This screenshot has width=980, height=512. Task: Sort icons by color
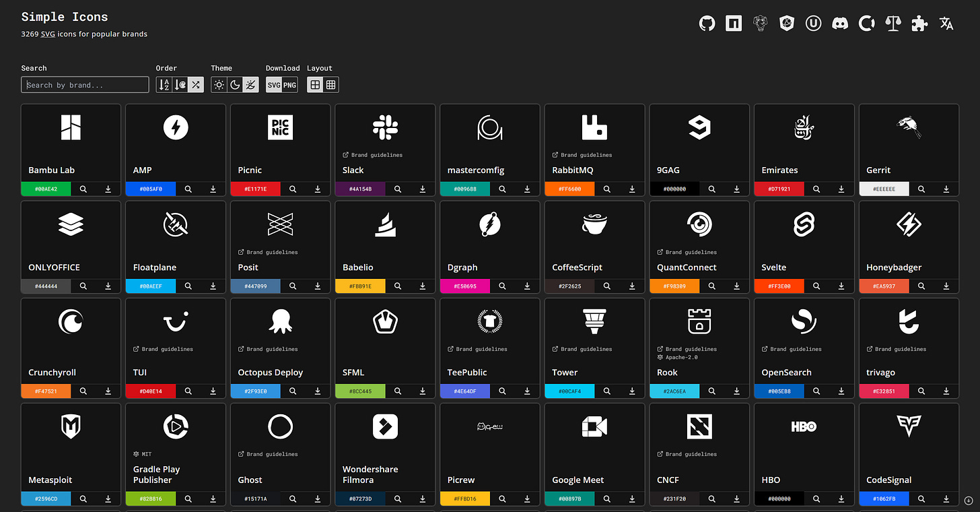point(180,85)
